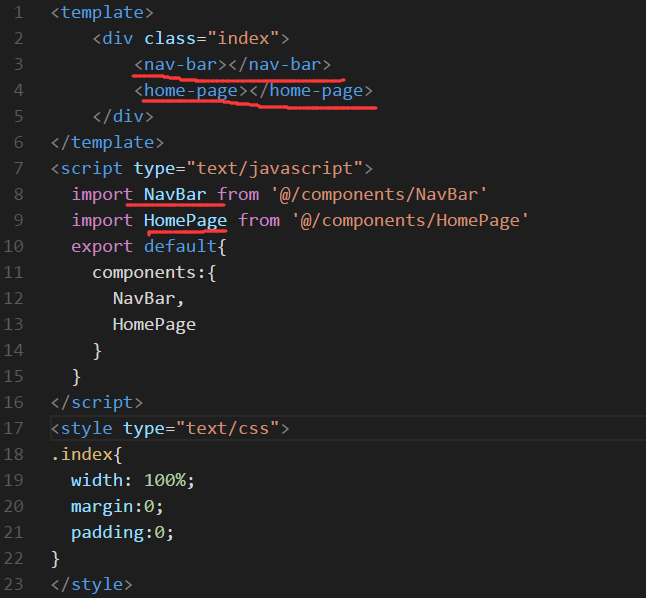The height and width of the screenshot is (598, 646).
Task: Click line number 7 in the gutter
Action: pos(18,168)
